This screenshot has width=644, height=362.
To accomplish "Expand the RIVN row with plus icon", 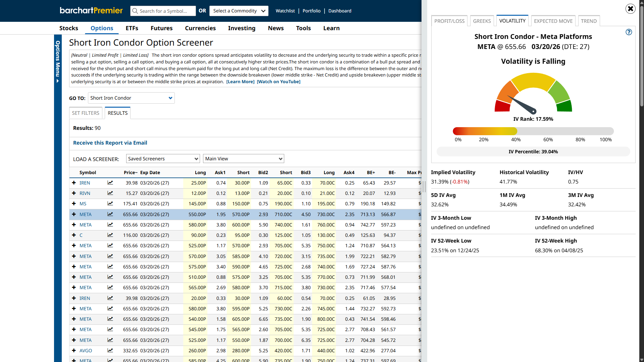I will click(x=74, y=193).
